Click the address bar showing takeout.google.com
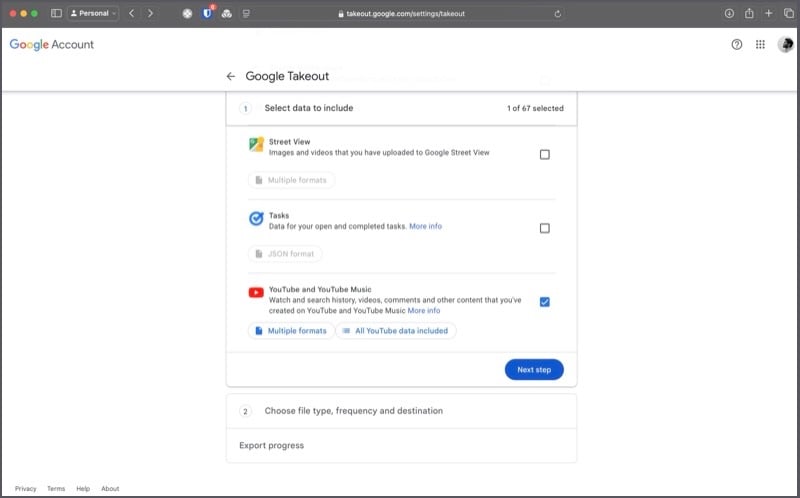800x498 pixels. point(401,14)
